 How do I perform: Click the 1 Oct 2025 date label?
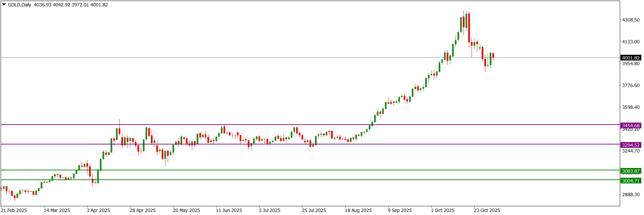pyautogui.click(x=443, y=210)
